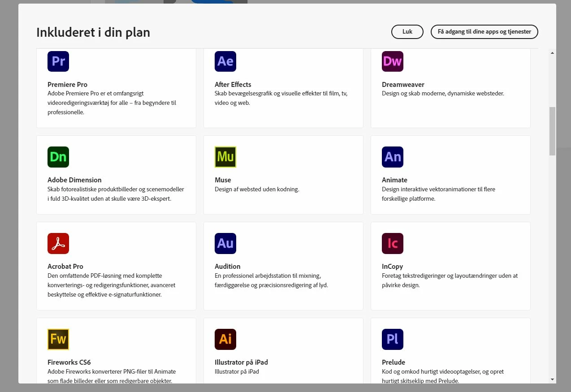Click the Adobe Dimension Dn icon

(x=58, y=157)
